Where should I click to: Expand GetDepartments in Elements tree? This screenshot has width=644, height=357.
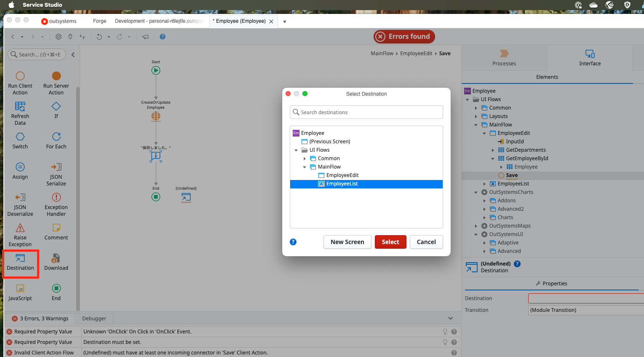[x=493, y=150]
